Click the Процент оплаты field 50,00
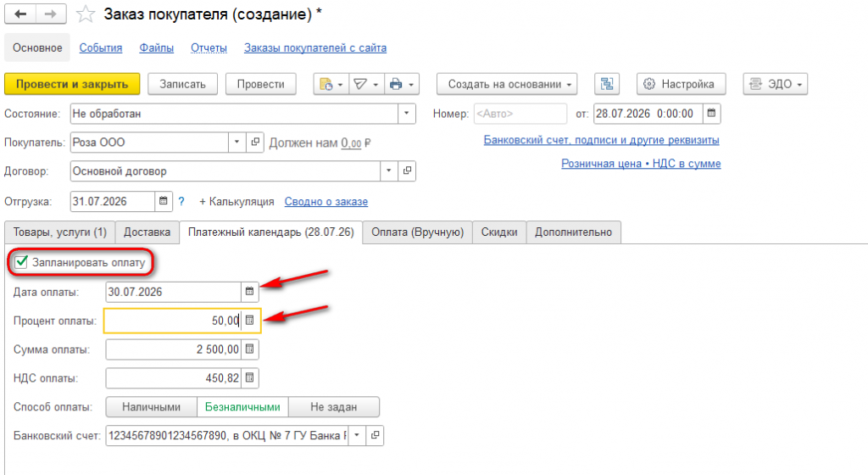This screenshot has width=868, height=475. tap(173, 321)
